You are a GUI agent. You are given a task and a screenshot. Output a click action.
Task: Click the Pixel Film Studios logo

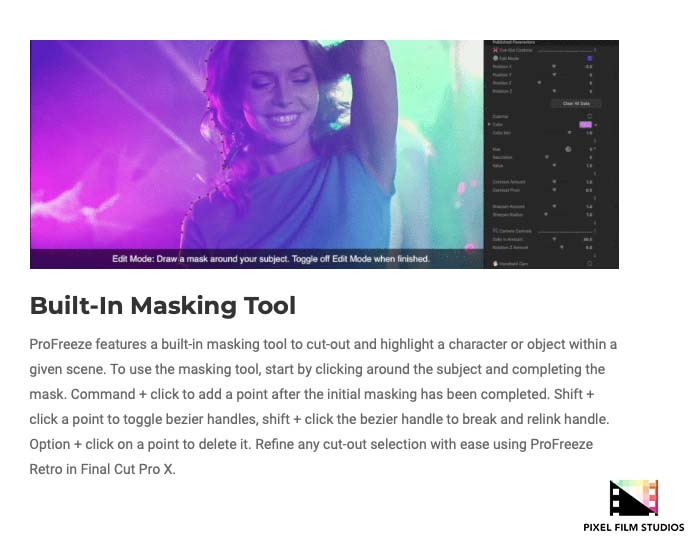point(634,506)
